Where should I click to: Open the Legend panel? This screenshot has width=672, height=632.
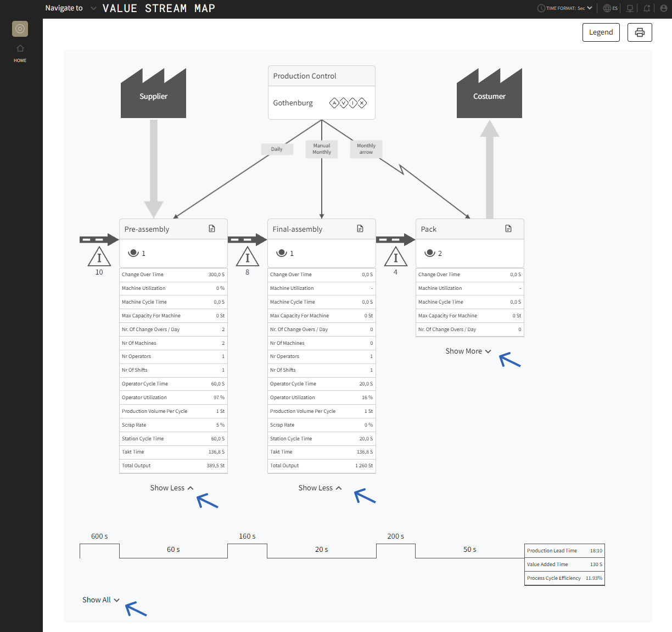pyautogui.click(x=601, y=32)
